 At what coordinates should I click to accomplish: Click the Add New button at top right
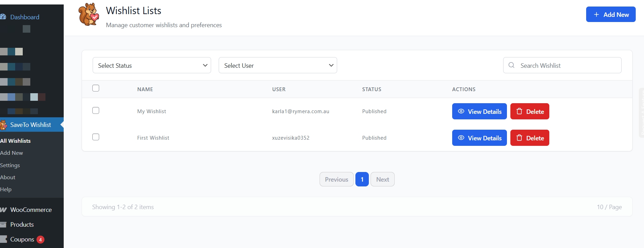[611, 14]
